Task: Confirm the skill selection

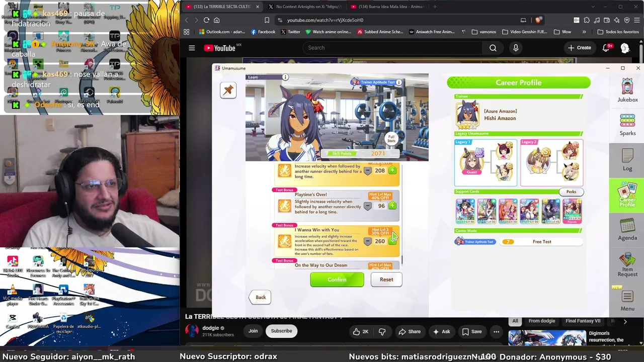Action: 337,280
